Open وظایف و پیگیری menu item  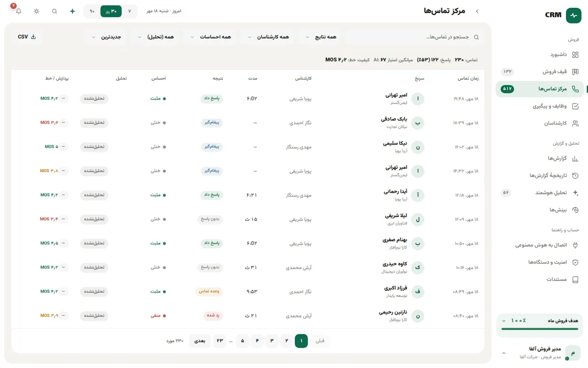pyautogui.click(x=540, y=106)
